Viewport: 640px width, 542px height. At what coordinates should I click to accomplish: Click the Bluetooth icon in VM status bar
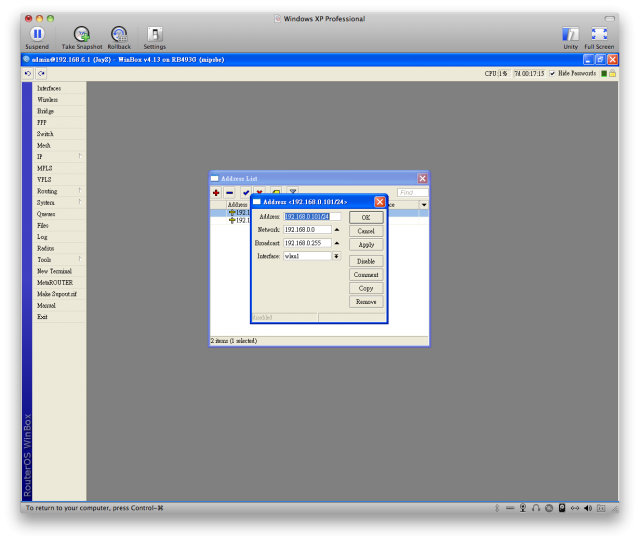[497, 508]
